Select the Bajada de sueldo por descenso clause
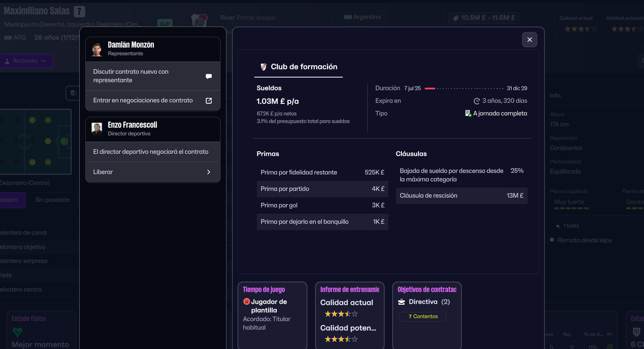Screen dimensions: 644x349 pos(462,175)
